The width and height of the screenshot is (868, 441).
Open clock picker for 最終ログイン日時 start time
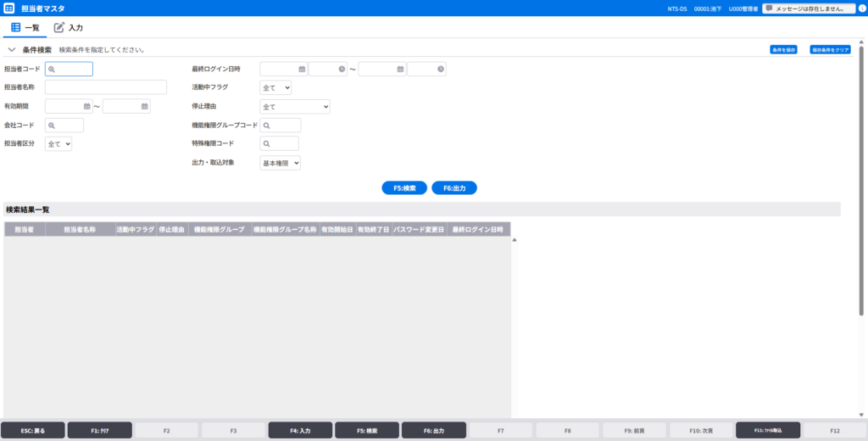(x=342, y=70)
